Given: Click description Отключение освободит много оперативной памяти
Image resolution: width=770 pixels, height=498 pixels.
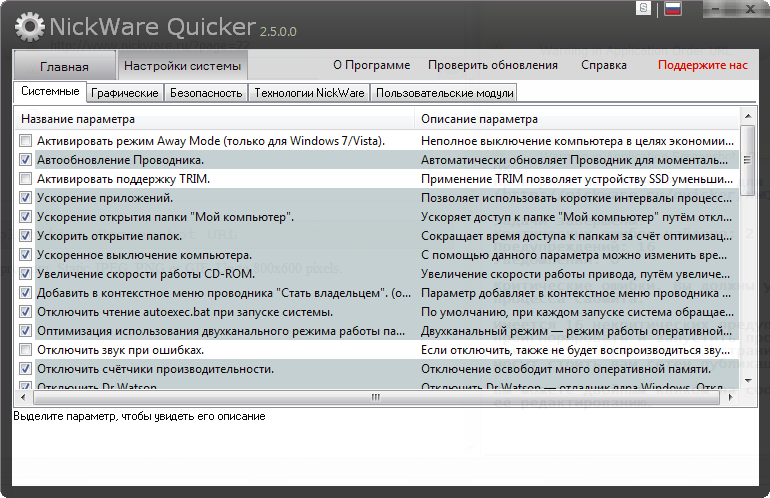Looking at the screenshot, I should [x=566, y=369].
